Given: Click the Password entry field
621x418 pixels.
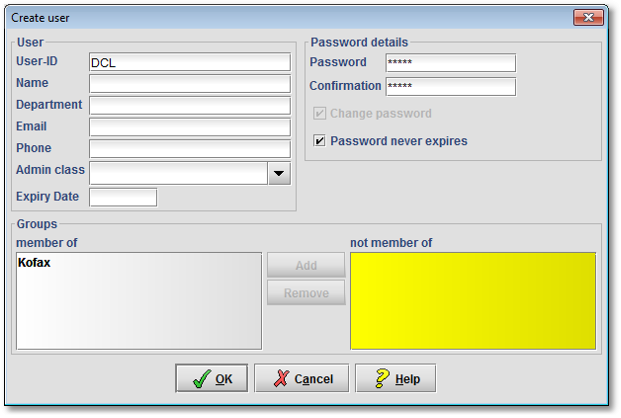Looking at the screenshot, I should click(x=450, y=63).
